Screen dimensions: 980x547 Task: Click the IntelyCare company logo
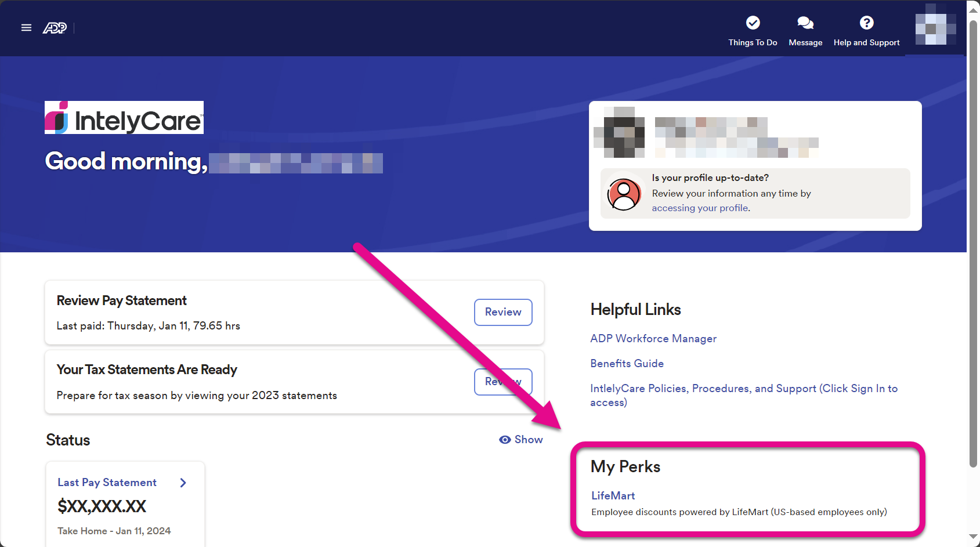124,118
